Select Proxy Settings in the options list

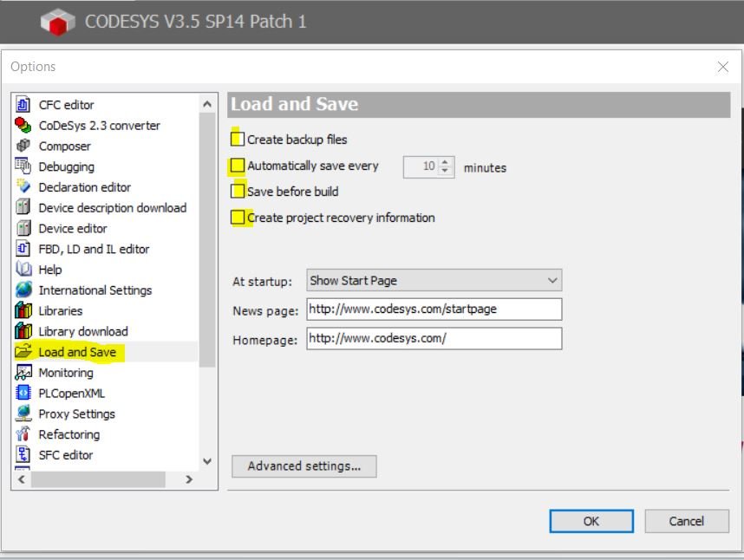76,413
